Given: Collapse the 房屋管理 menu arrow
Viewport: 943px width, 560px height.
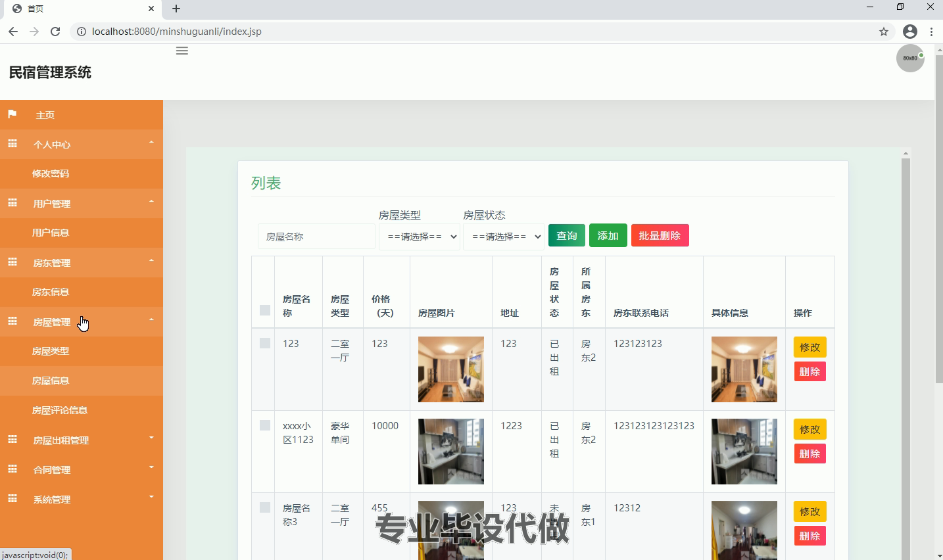Looking at the screenshot, I should click(x=151, y=320).
